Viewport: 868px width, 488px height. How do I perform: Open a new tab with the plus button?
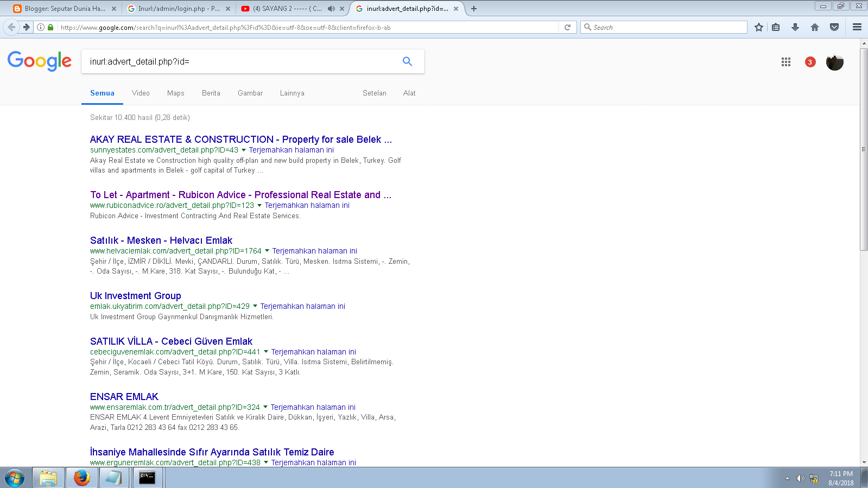(474, 9)
